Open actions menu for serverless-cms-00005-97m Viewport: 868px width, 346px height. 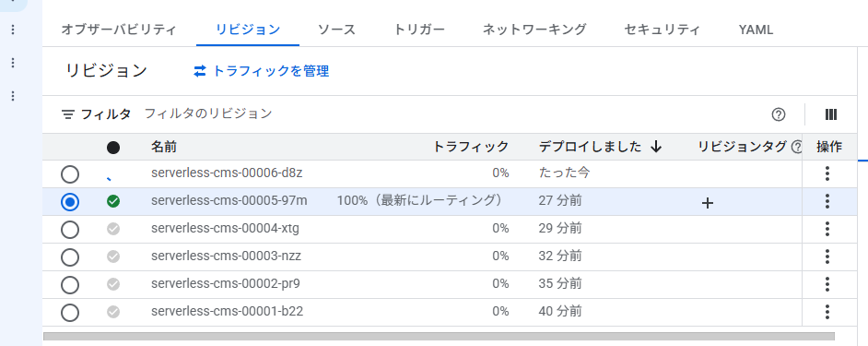(827, 201)
